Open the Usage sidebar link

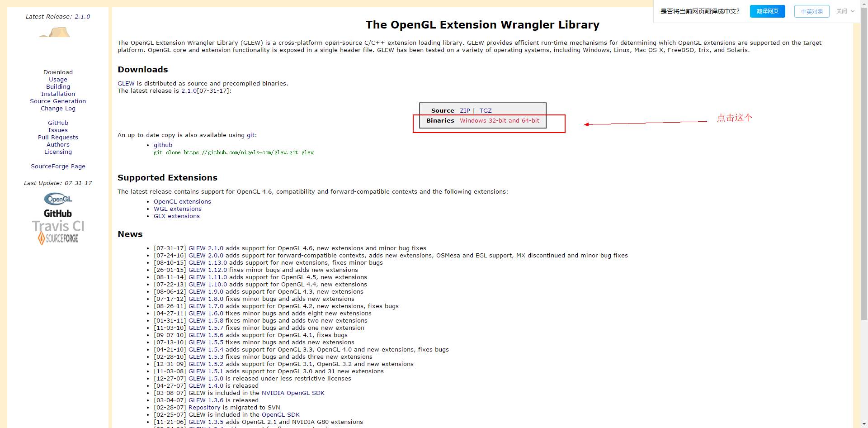[x=58, y=80]
